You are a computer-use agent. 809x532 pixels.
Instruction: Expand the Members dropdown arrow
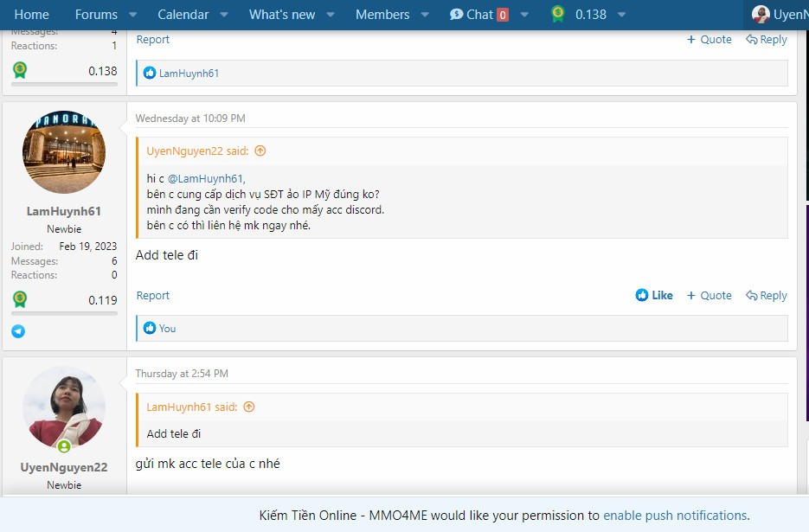pyautogui.click(x=425, y=15)
